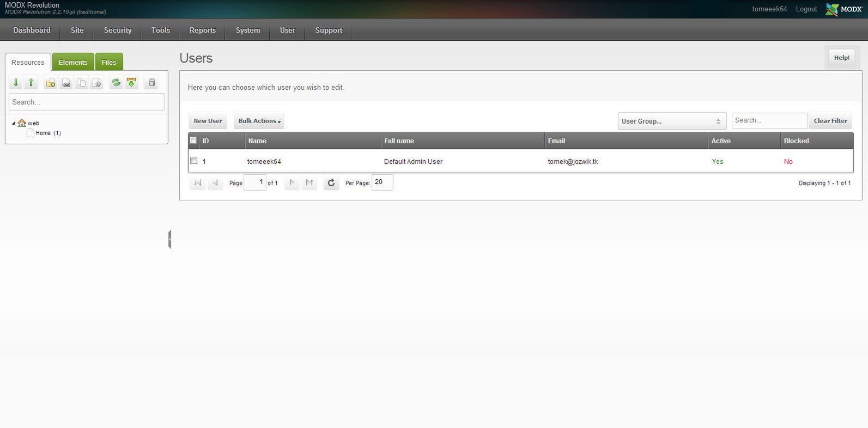Click the Page number input field

click(x=255, y=182)
